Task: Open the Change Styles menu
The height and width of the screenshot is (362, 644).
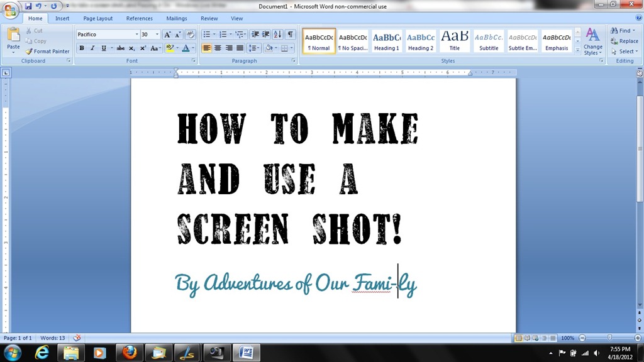Action: click(592, 41)
